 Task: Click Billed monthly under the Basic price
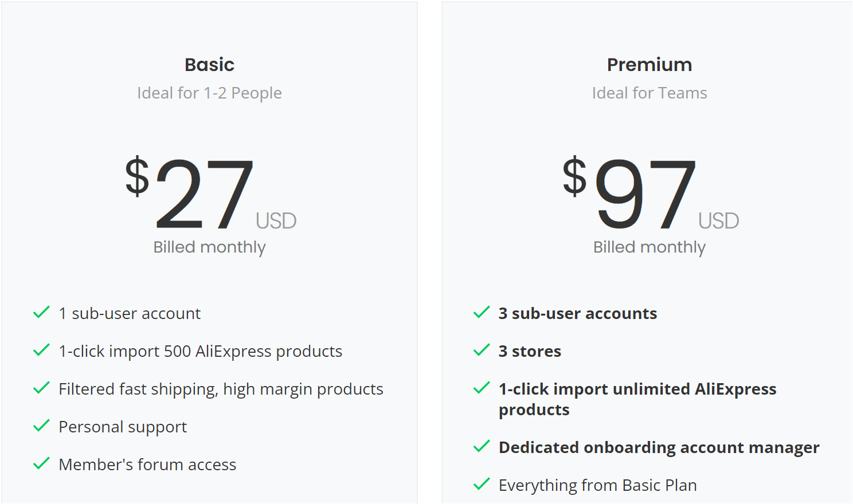209,247
